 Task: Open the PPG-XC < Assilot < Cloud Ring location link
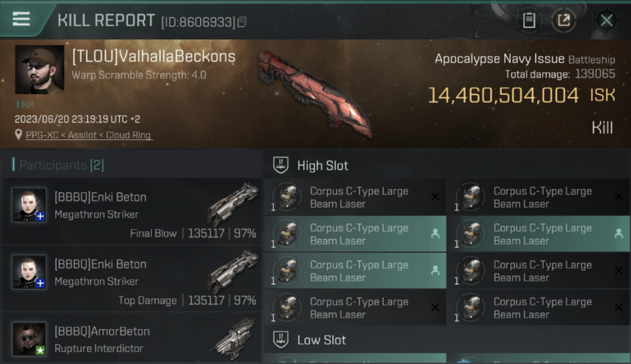click(88, 135)
